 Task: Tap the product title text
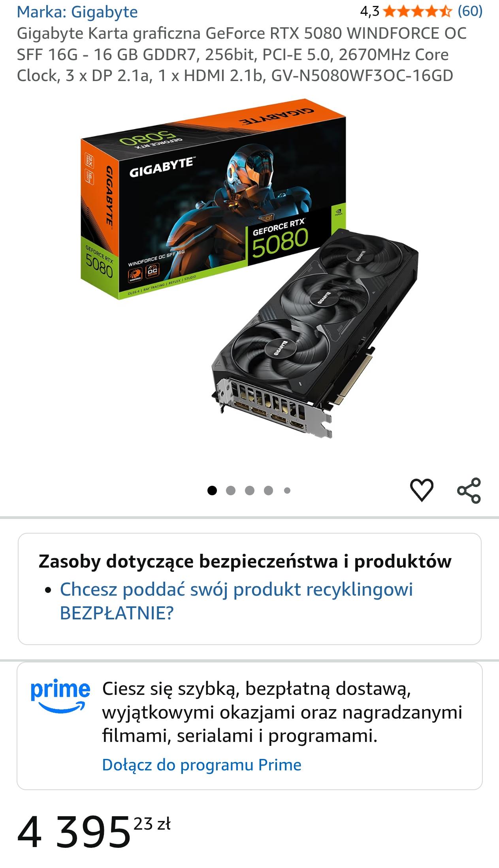242,55
